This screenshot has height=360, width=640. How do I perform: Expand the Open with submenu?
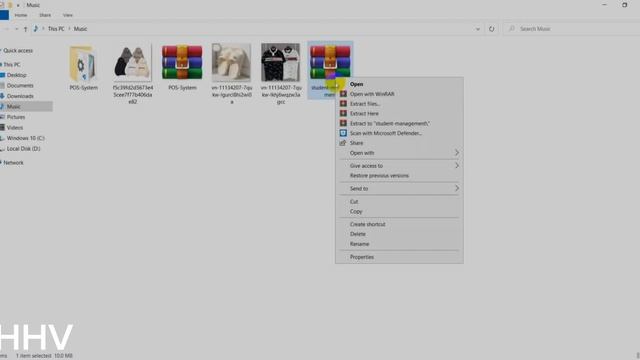pyautogui.click(x=399, y=153)
